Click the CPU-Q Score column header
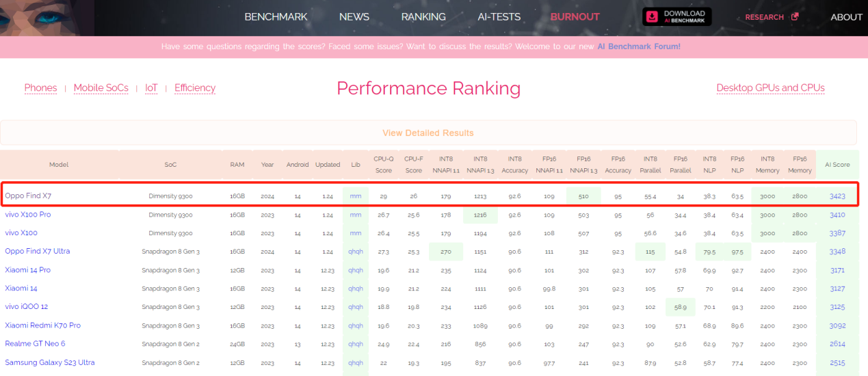Screen dimensions: 868x376 coord(383,165)
